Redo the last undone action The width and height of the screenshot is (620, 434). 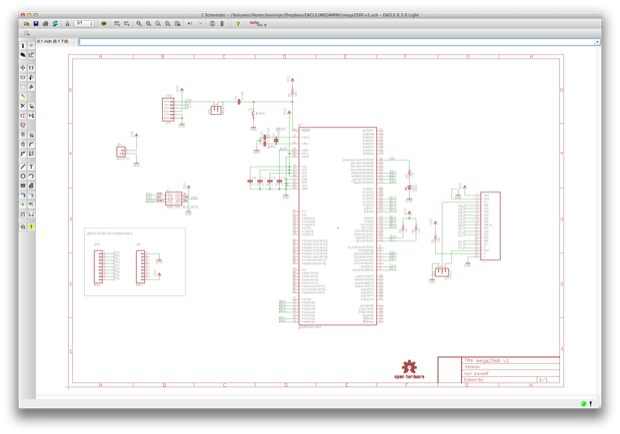tap(200, 24)
